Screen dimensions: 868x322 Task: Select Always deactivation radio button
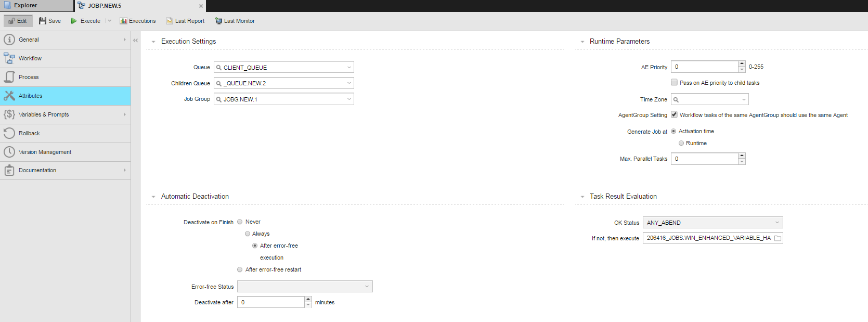[x=248, y=234]
